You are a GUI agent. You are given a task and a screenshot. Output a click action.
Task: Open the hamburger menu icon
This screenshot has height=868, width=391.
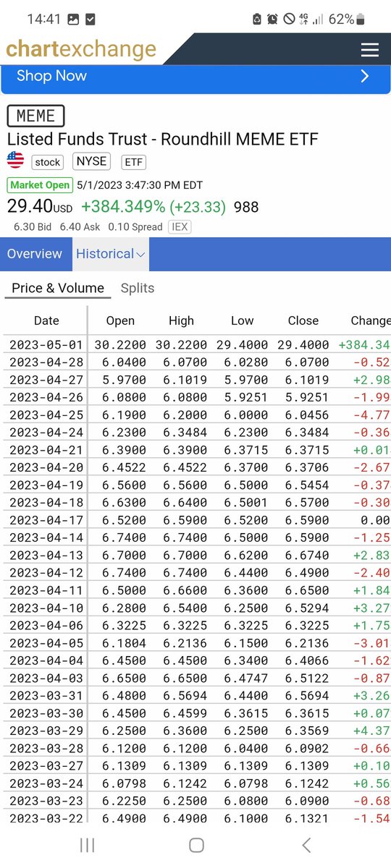point(369,49)
